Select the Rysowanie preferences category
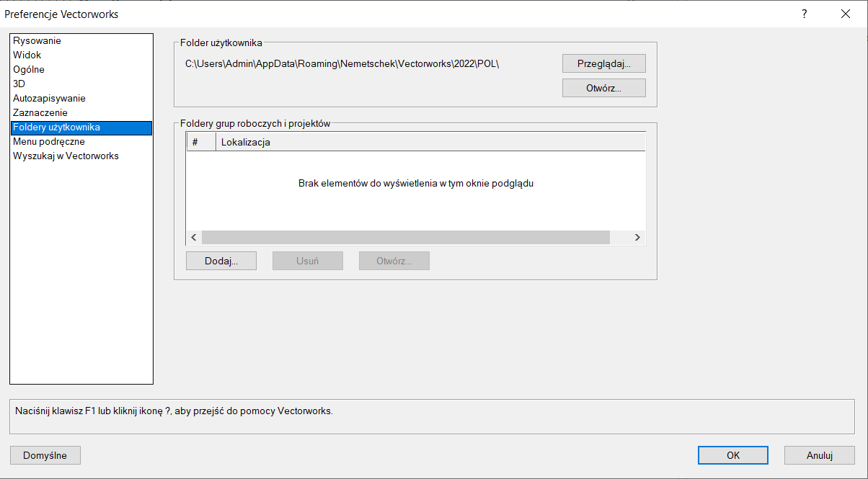This screenshot has height=479, width=868. click(x=81, y=41)
